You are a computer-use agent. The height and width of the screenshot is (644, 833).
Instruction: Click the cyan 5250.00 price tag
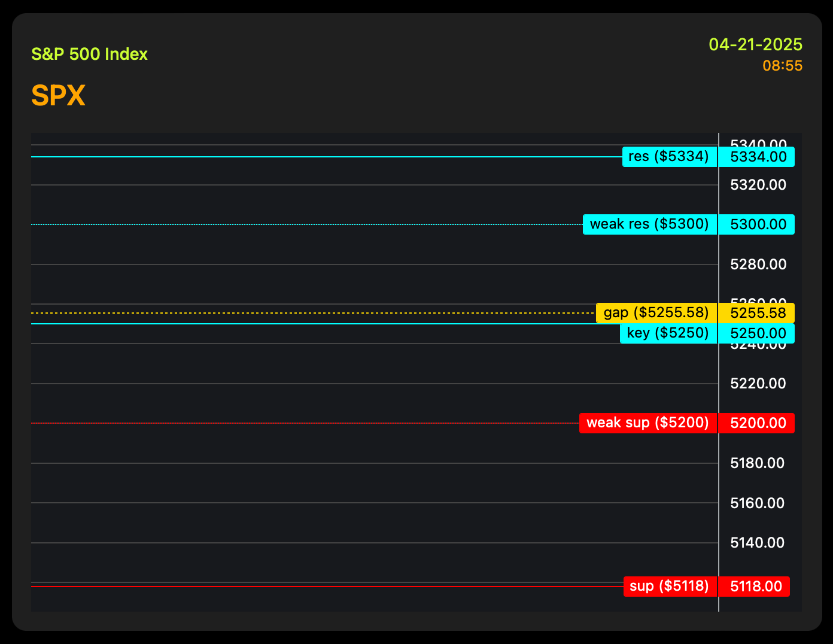(x=756, y=333)
